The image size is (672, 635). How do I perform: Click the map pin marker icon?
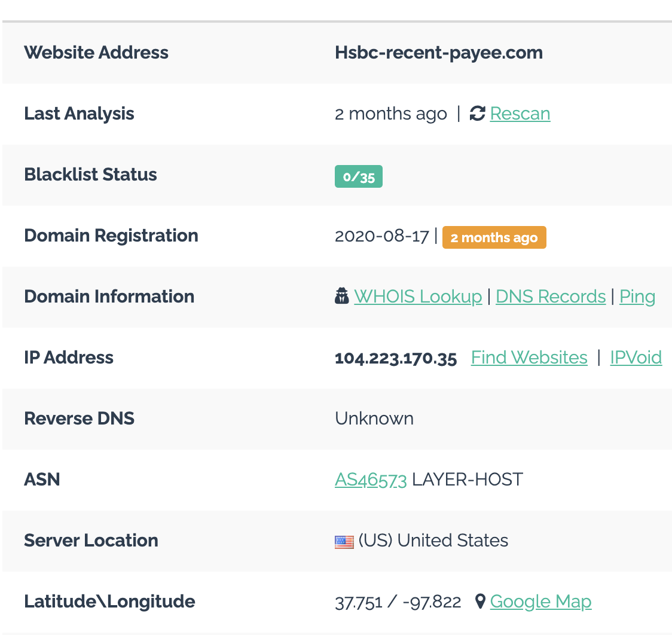480,601
